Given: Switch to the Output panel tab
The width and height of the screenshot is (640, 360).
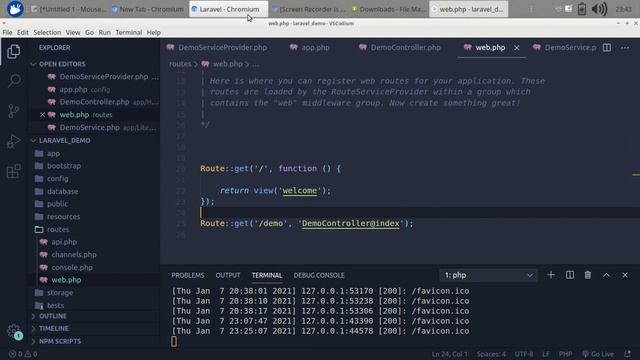Looking at the screenshot, I should 228,276.
